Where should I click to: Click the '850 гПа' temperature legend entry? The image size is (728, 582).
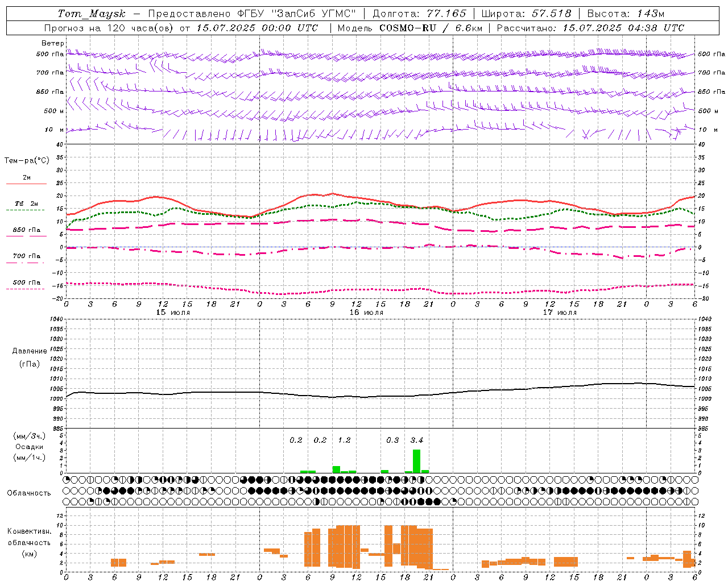click(x=27, y=230)
